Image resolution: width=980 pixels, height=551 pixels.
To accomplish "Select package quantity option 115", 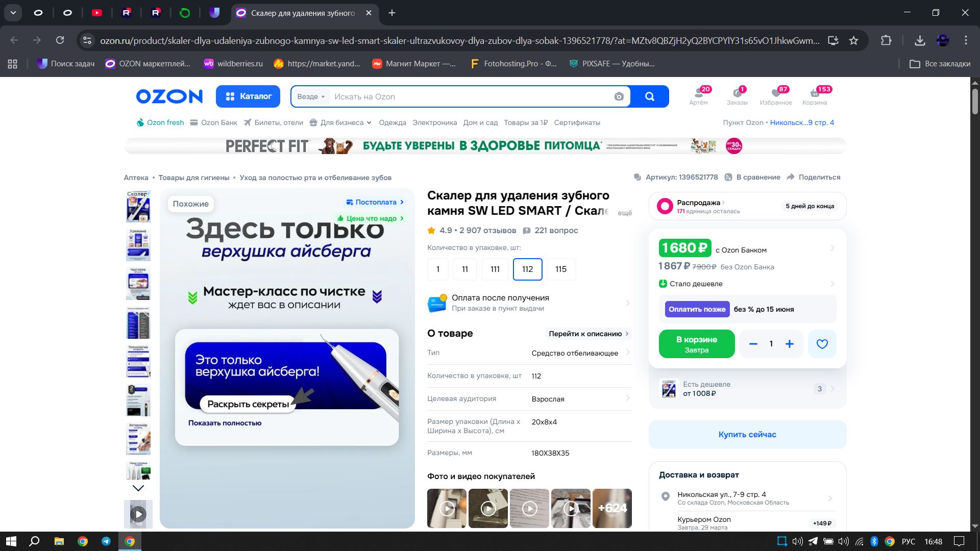I will (560, 269).
